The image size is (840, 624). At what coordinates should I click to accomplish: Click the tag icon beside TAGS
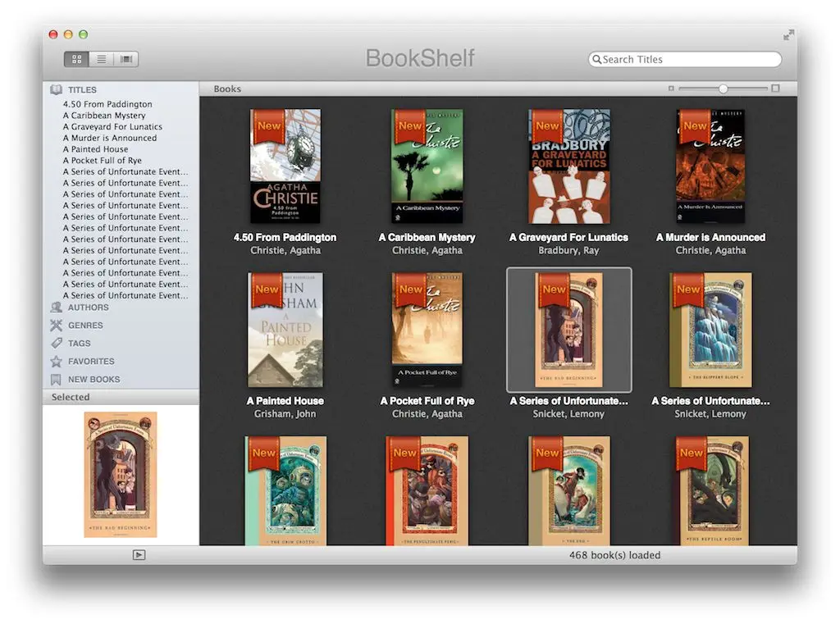57,344
